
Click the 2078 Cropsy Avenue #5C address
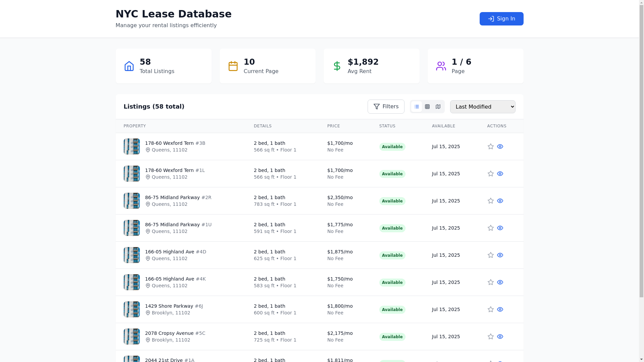175,333
